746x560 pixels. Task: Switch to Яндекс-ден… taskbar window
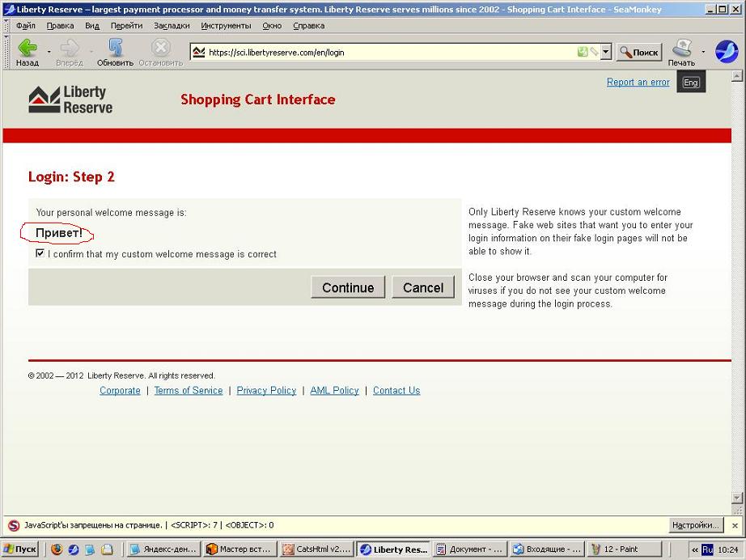click(164, 549)
